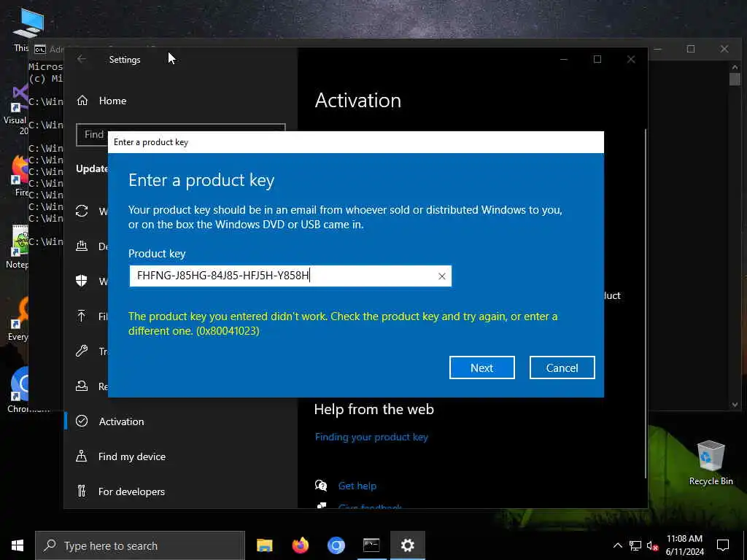Open the Finding your product key link
747x560 pixels.
tap(371, 437)
